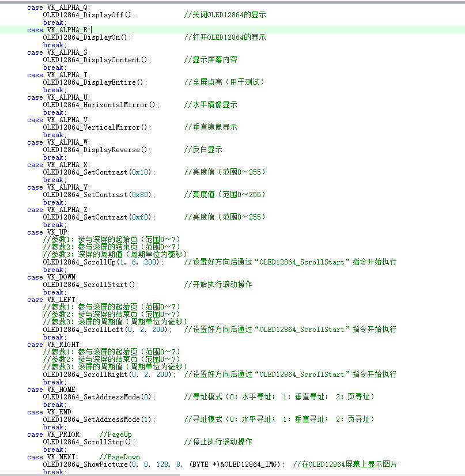Click the 'case VK_RIGHT:' line

pos(55,345)
